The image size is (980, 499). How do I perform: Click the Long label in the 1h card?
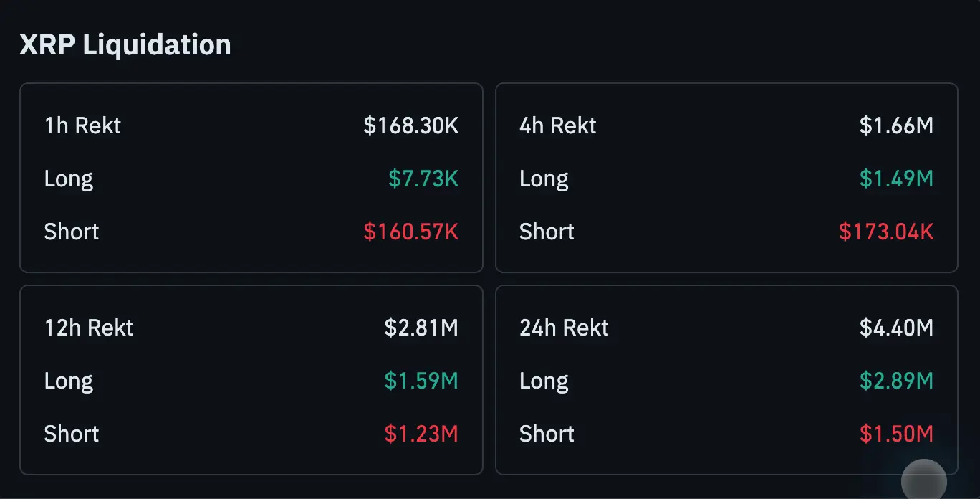click(68, 179)
